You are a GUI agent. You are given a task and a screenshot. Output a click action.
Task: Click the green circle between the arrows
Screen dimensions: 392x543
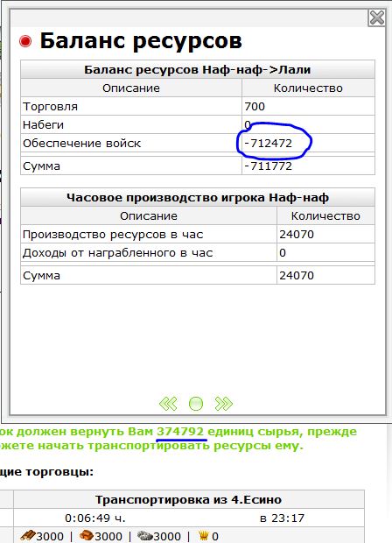[196, 404]
